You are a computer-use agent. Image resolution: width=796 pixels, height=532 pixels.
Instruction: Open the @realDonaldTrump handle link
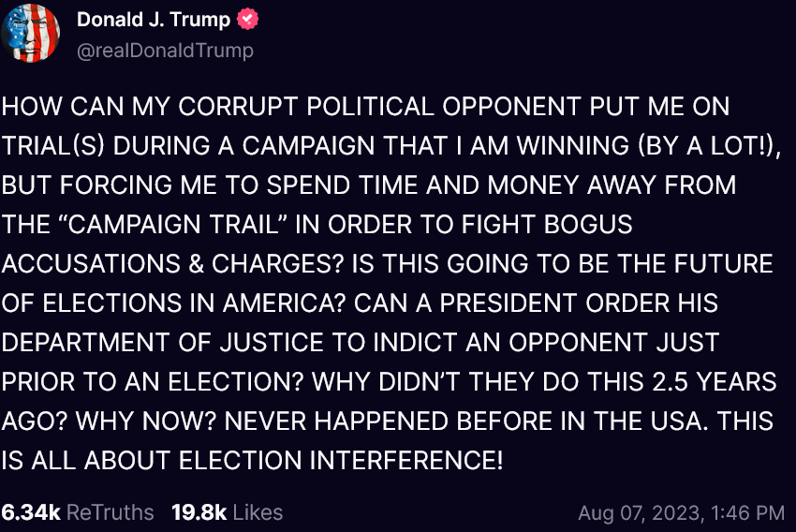pos(165,50)
